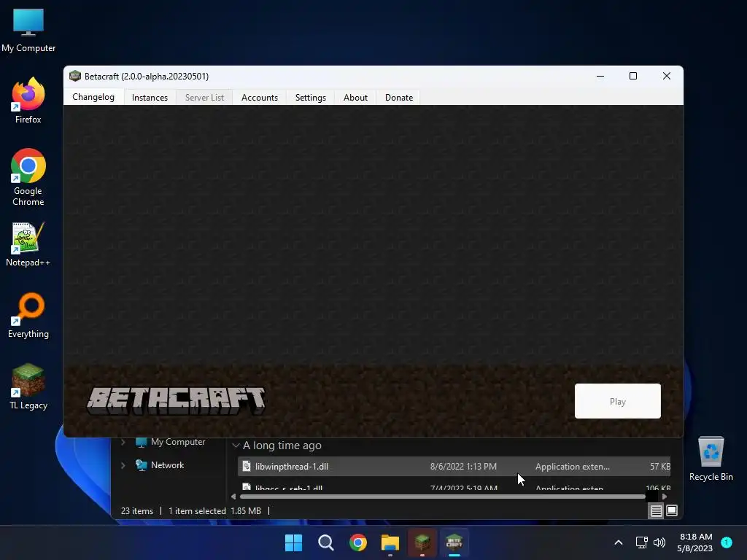The height and width of the screenshot is (560, 747).
Task: Go to the Settings tab
Action: click(x=311, y=97)
